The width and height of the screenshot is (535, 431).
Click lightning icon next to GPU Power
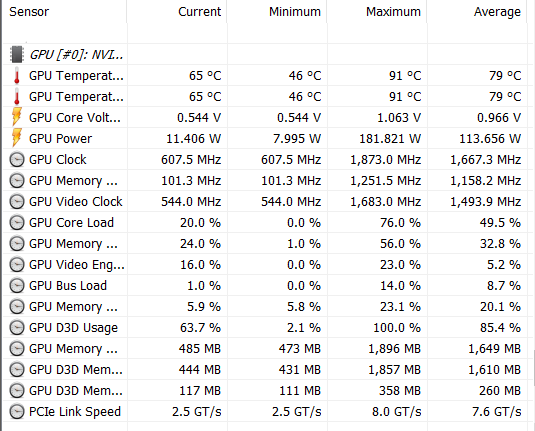click(x=17, y=138)
